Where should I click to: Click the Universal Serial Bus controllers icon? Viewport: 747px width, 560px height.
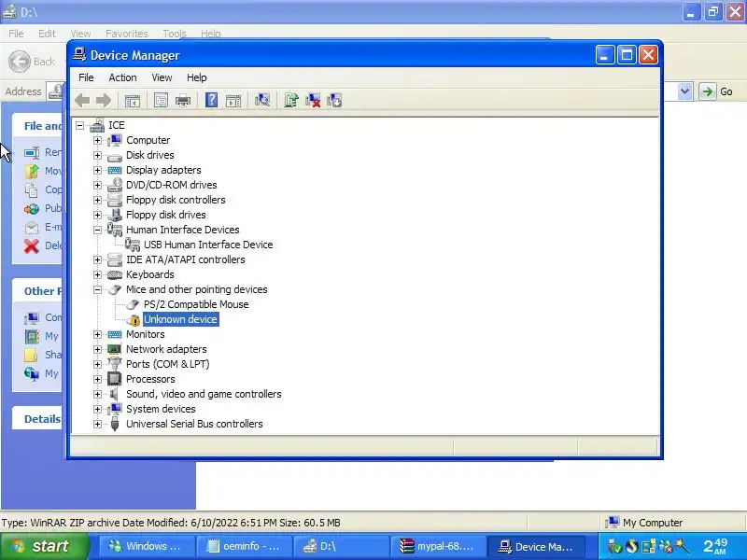pos(114,424)
